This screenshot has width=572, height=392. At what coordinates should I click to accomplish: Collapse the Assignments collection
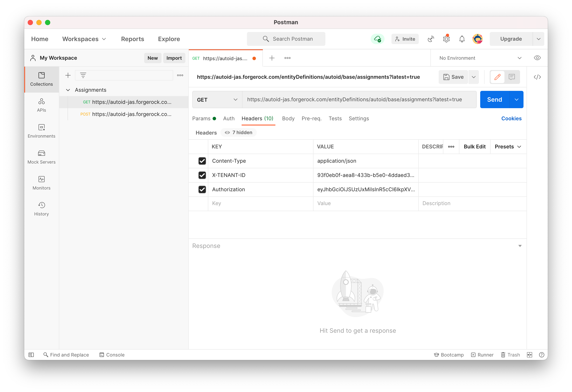(x=68, y=90)
